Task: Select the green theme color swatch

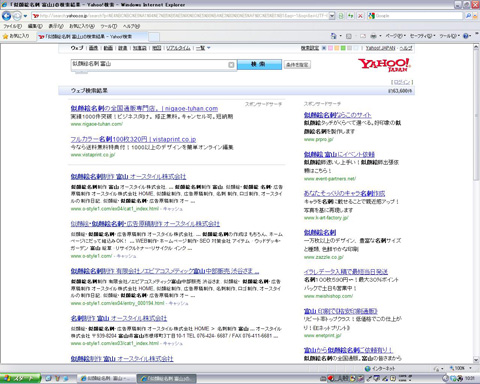Action: point(343,48)
